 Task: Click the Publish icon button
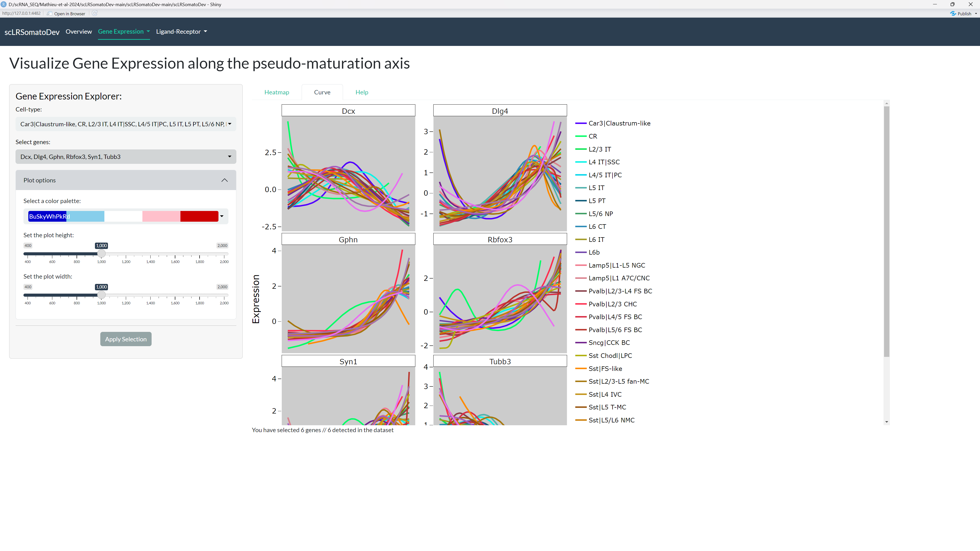[953, 13]
